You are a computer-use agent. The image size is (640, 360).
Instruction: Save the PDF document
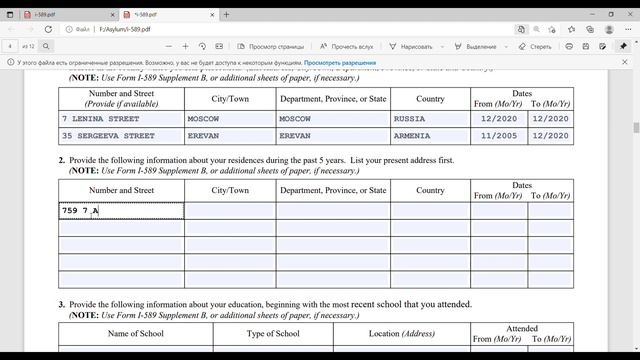point(586,47)
